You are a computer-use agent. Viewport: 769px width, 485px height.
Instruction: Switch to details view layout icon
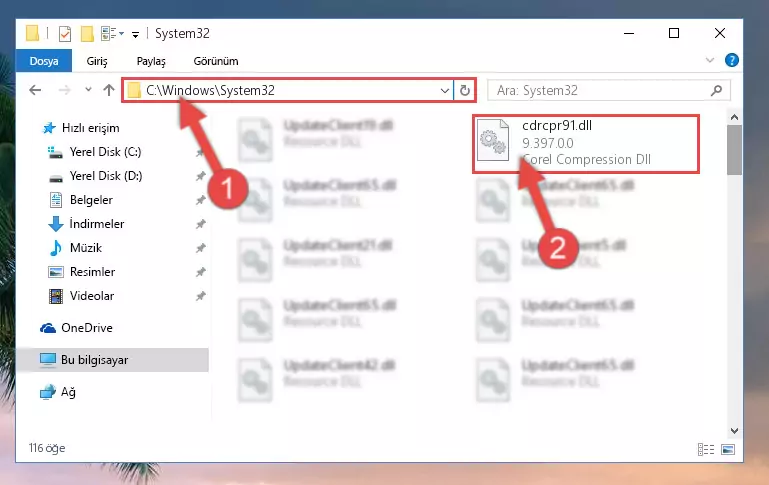(706, 449)
